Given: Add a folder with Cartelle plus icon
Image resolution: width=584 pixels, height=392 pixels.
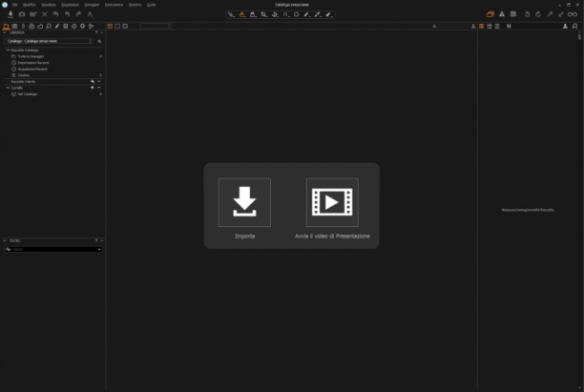Looking at the screenshot, I should [93, 88].
